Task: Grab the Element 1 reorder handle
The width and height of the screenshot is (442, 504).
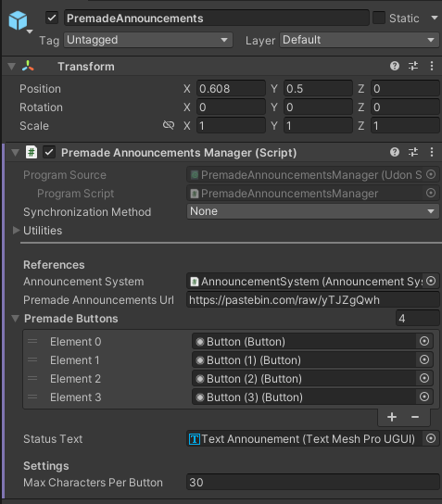Action: point(32,360)
